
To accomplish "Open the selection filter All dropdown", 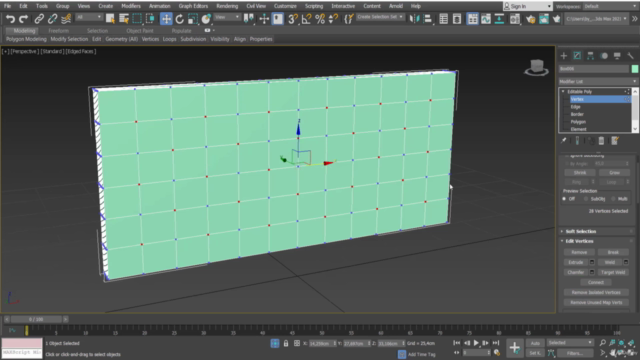I will coord(89,17).
